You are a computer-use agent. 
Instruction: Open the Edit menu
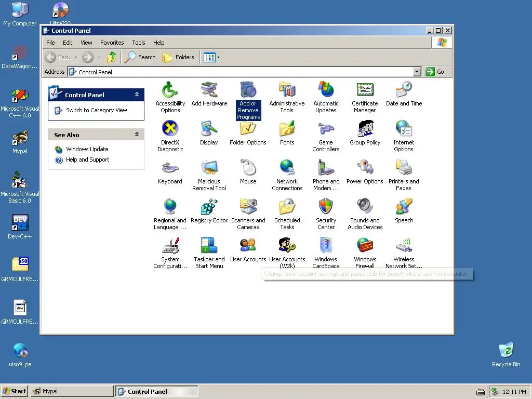(x=68, y=43)
